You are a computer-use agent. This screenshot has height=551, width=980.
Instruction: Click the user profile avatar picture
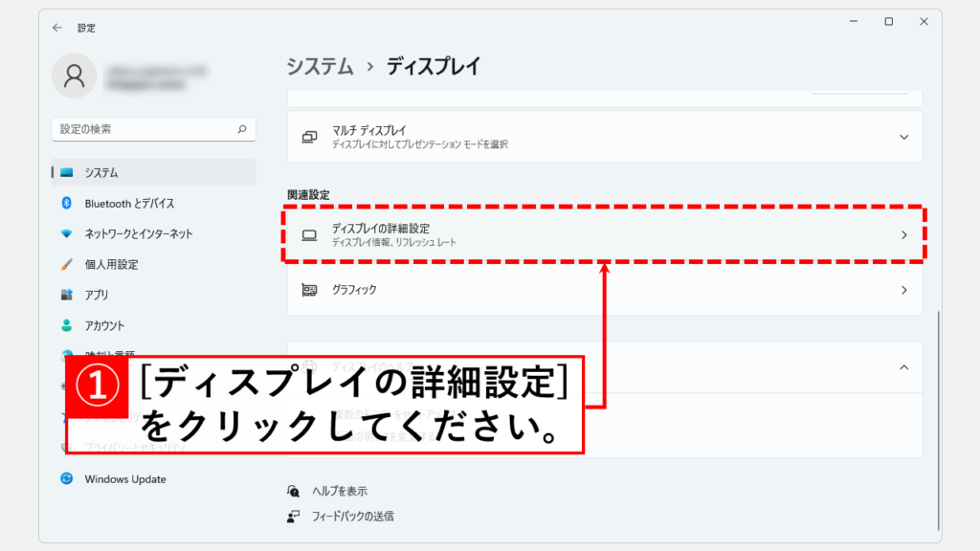pos(74,77)
